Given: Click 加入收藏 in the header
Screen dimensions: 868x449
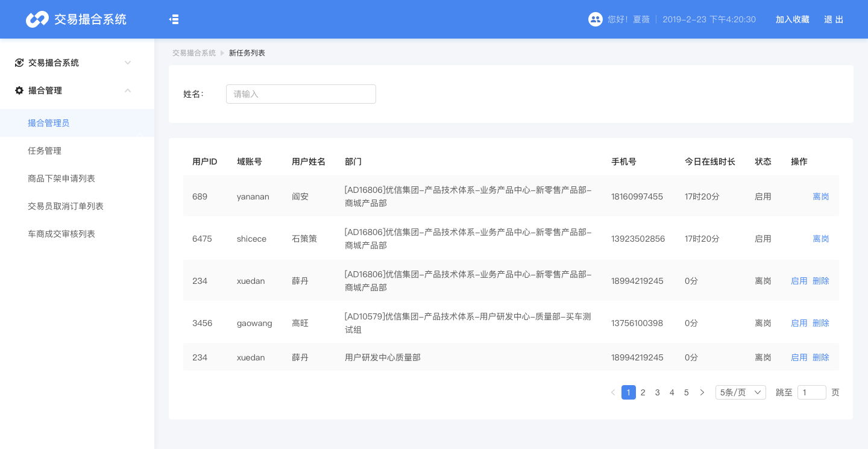Looking at the screenshot, I should click(793, 19).
